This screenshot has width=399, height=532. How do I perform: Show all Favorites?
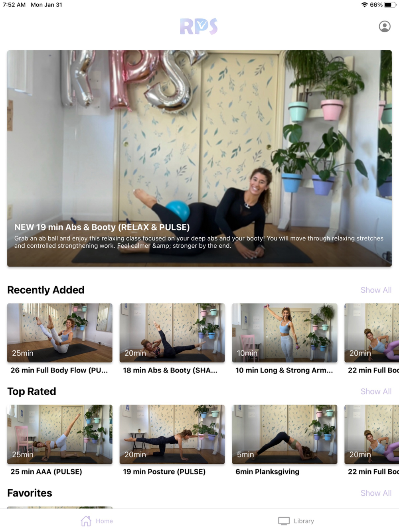tap(376, 493)
